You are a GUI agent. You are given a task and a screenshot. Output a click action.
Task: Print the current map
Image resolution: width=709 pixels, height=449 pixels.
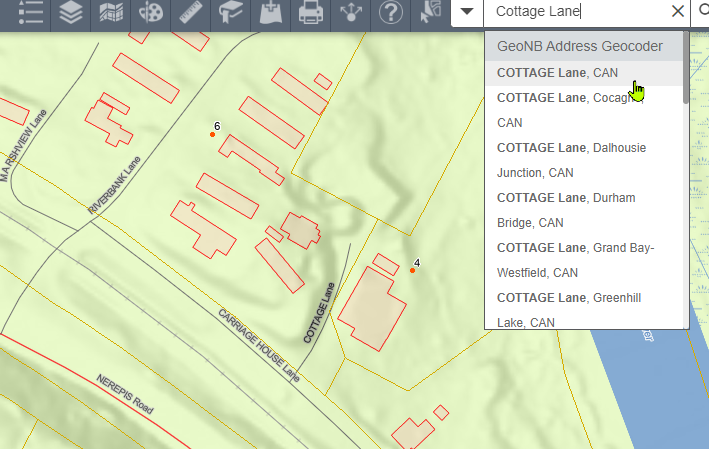[311, 13]
